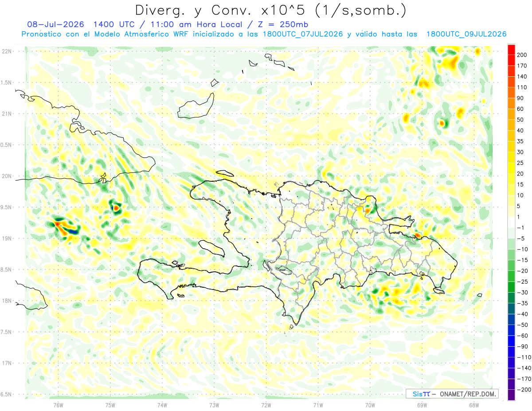This screenshot has height=411, width=532.
Task: Click the "22N" latitude label
Action: (7, 51)
